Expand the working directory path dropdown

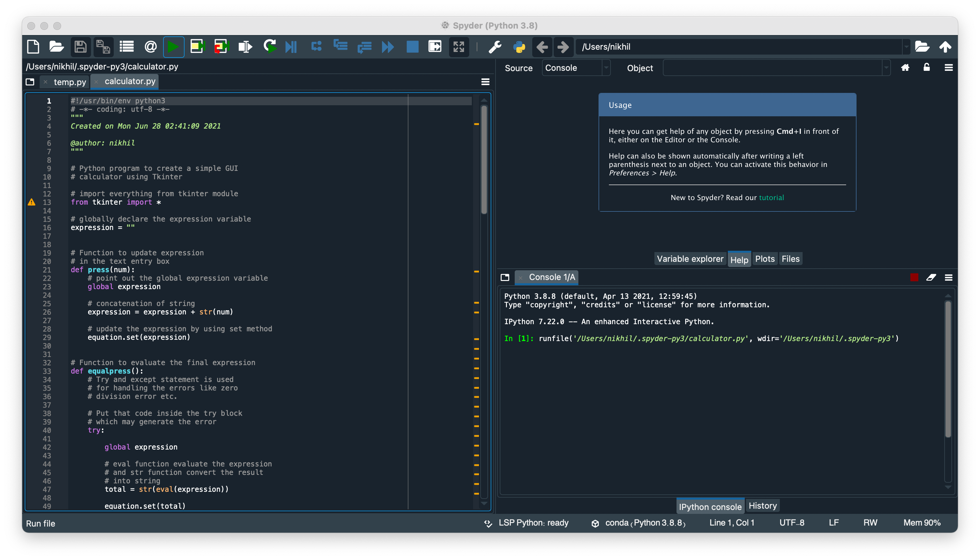coord(906,47)
